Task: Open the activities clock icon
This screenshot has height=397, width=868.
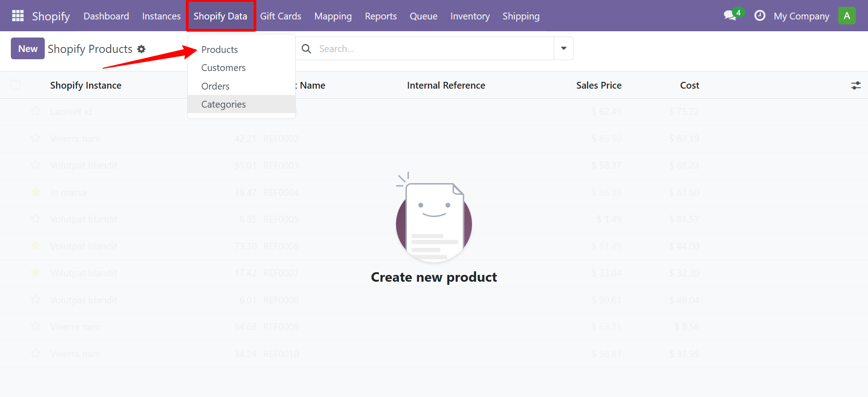Action: pos(760,16)
